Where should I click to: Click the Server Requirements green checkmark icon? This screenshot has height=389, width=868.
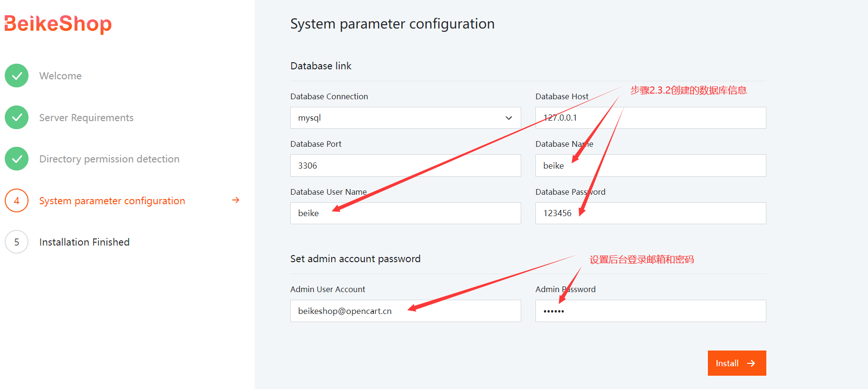(17, 117)
